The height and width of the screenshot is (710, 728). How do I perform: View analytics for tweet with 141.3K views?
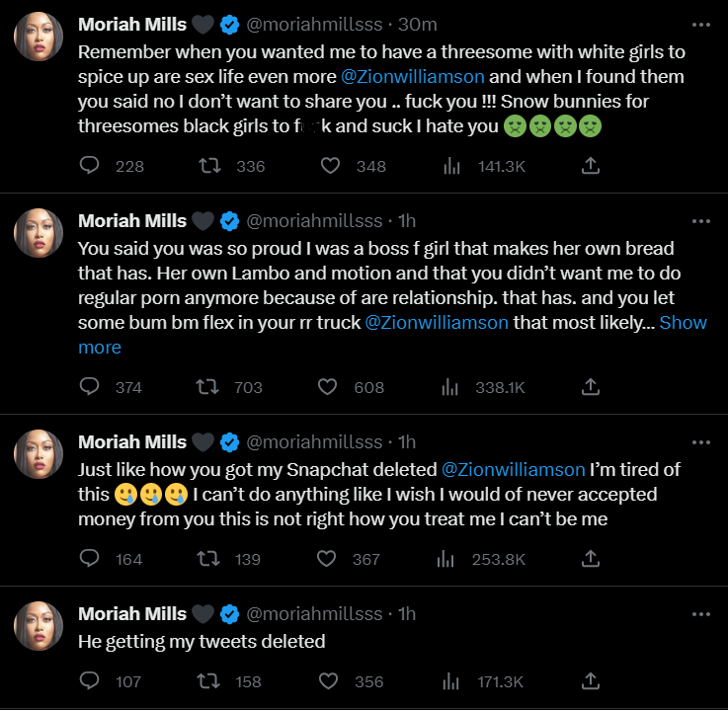point(452,166)
